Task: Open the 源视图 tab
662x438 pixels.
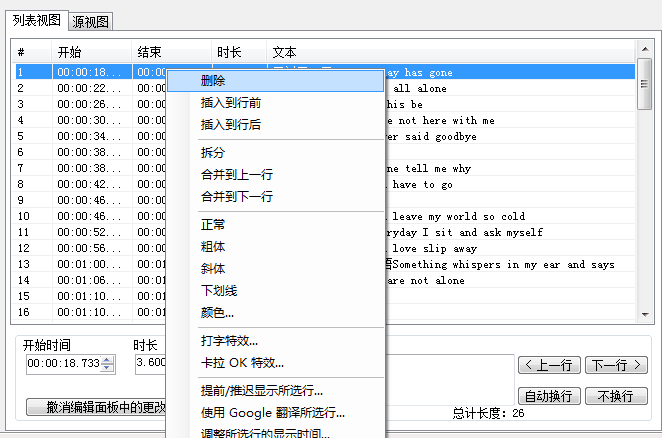Action: coord(90,22)
